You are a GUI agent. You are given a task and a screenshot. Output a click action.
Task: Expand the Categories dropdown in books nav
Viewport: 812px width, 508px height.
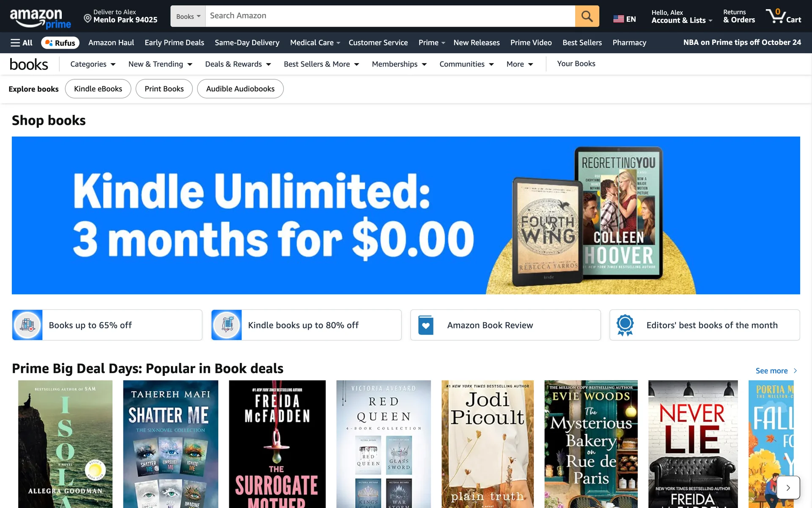[x=93, y=64]
